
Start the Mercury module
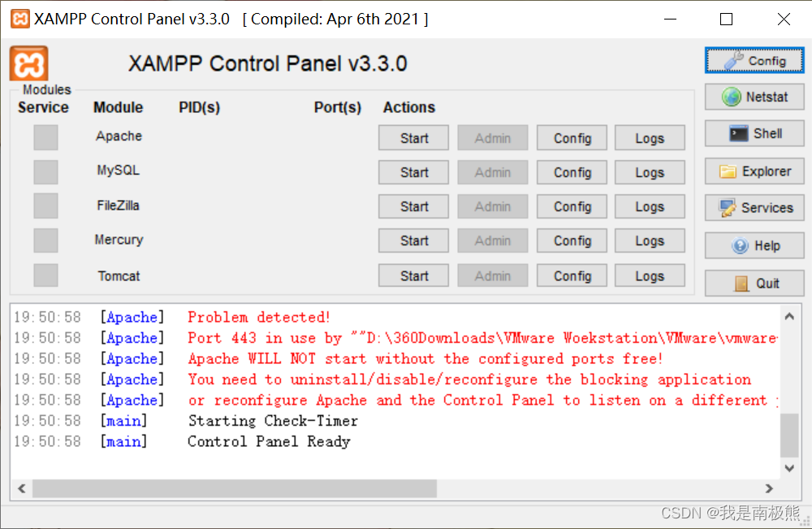[414, 241]
